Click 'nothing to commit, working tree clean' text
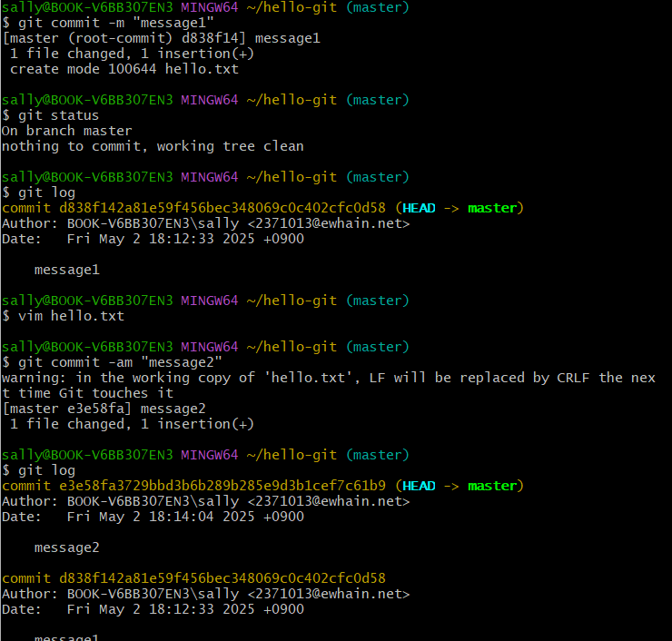The height and width of the screenshot is (641, 672). tap(153, 146)
